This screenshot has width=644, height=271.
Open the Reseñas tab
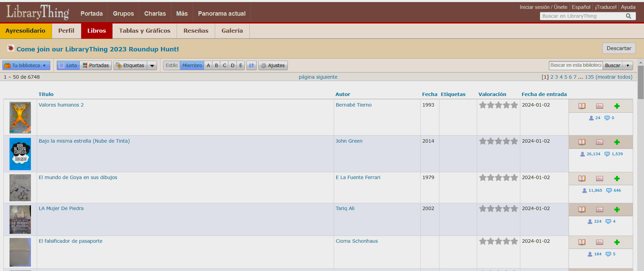point(196,31)
